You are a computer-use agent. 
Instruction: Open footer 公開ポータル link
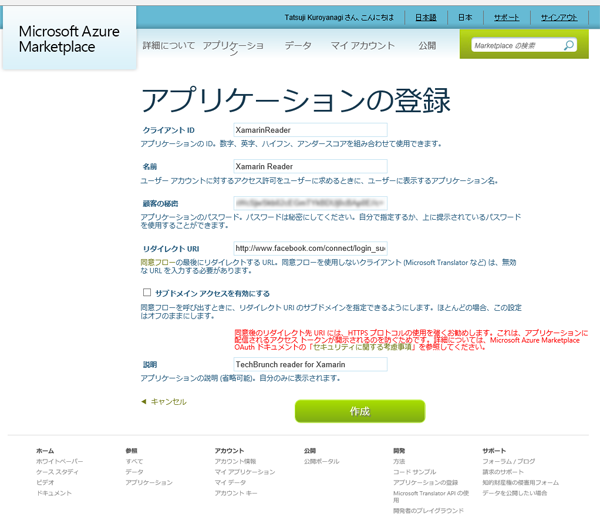click(x=321, y=461)
